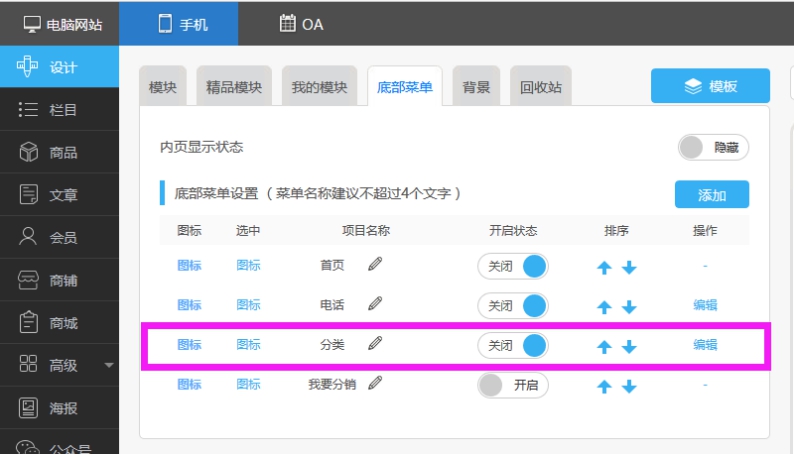Click pencil edit icon next to 首页

point(375,265)
